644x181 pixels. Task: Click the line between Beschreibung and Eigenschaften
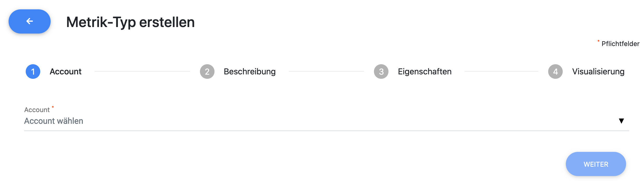click(326, 71)
